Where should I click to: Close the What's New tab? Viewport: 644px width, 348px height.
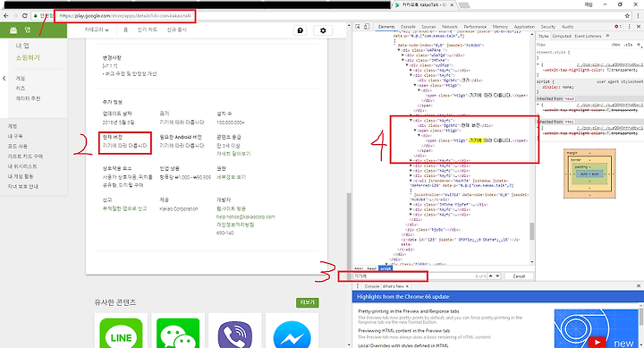coord(407,286)
